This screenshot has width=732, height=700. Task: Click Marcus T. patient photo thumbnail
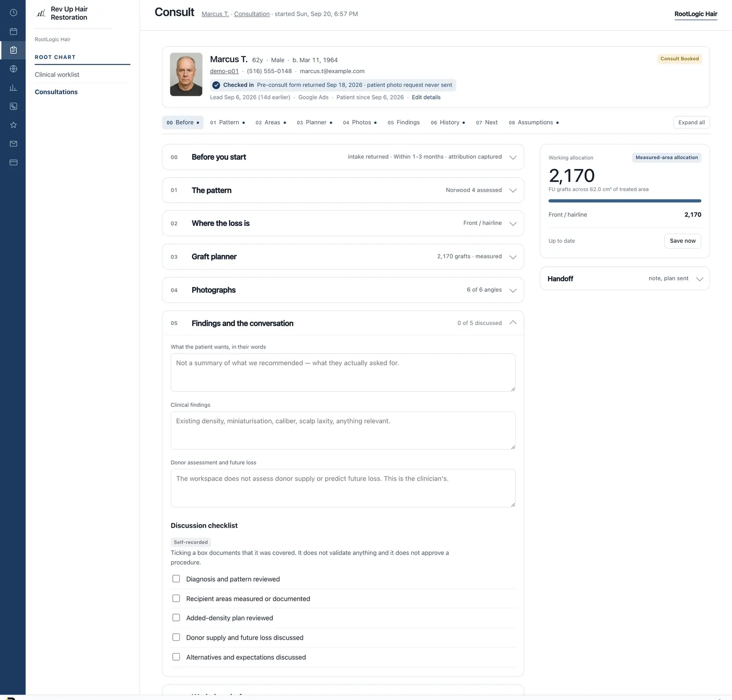pos(186,74)
